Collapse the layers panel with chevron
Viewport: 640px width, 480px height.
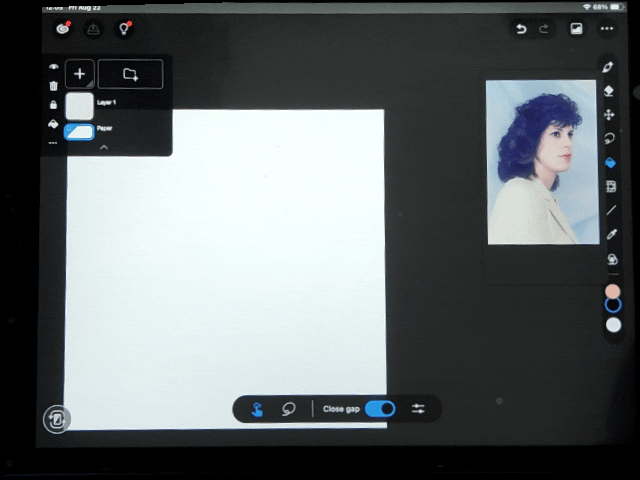[103, 147]
